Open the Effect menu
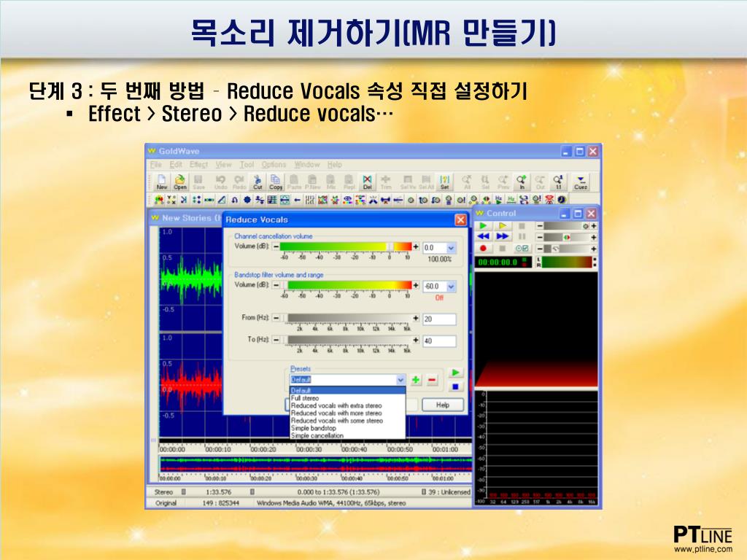 pyautogui.click(x=198, y=164)
